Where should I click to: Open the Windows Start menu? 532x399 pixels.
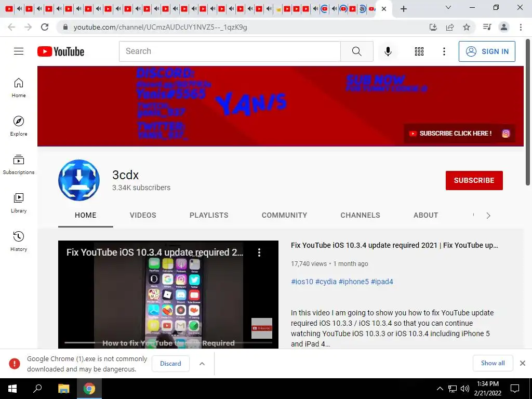[x=12, y=389]
